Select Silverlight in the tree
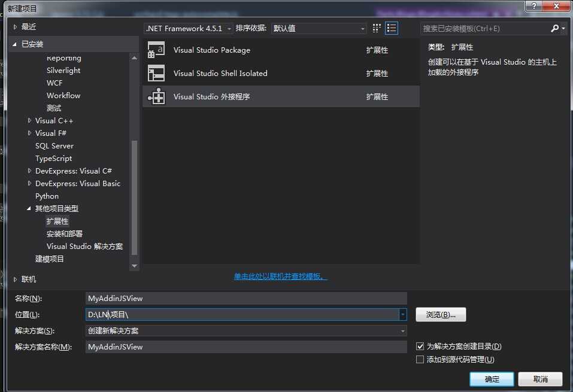This screenshot has width=573, height=392. point(63,70)
